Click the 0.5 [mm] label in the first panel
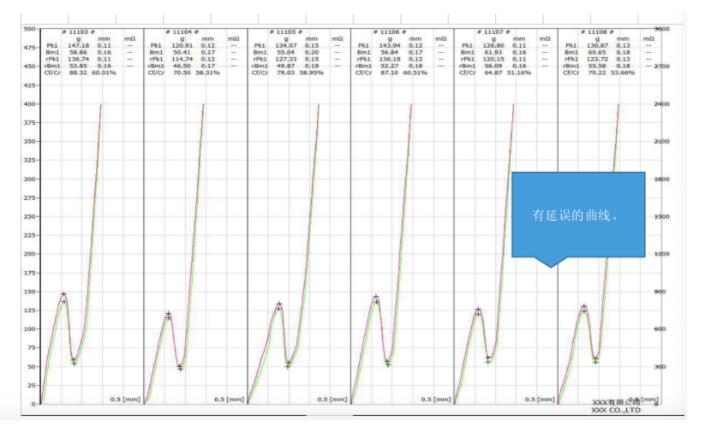The height and width of the screenshot is (428, 702). click(124, 399)
